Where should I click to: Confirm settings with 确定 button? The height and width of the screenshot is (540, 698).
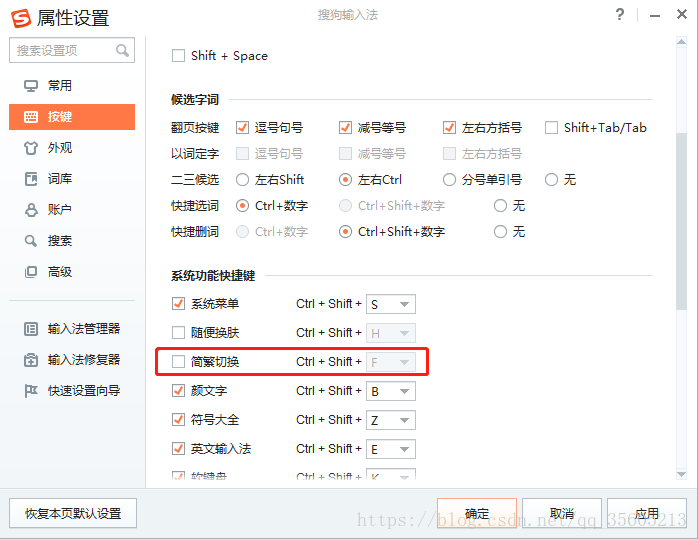click(x=477, y=513)
